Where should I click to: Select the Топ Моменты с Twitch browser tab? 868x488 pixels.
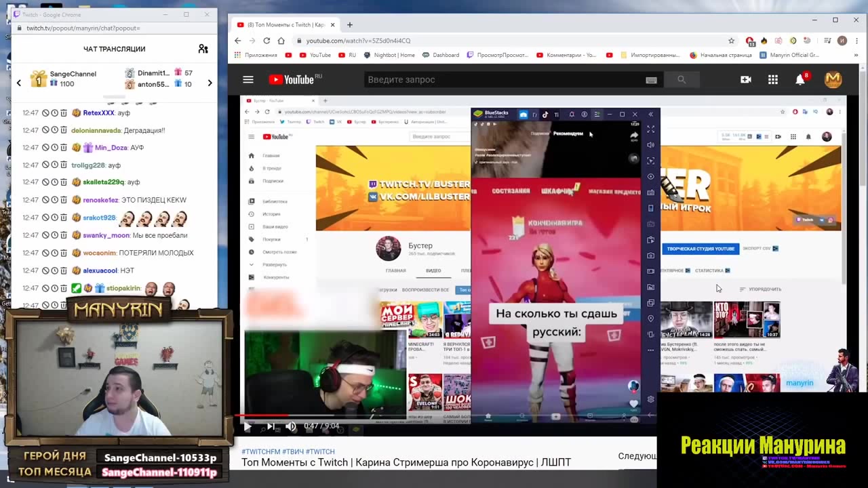pos(285,25)
